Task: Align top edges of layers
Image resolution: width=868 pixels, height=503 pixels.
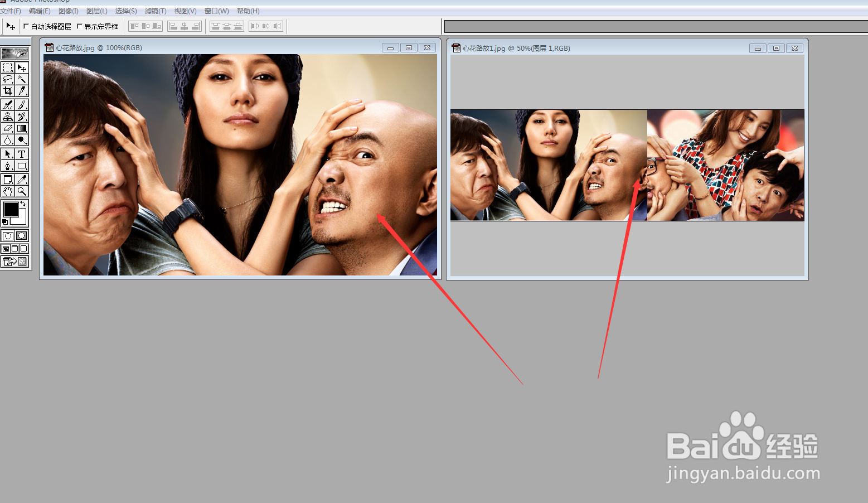Action: (134, 26)
